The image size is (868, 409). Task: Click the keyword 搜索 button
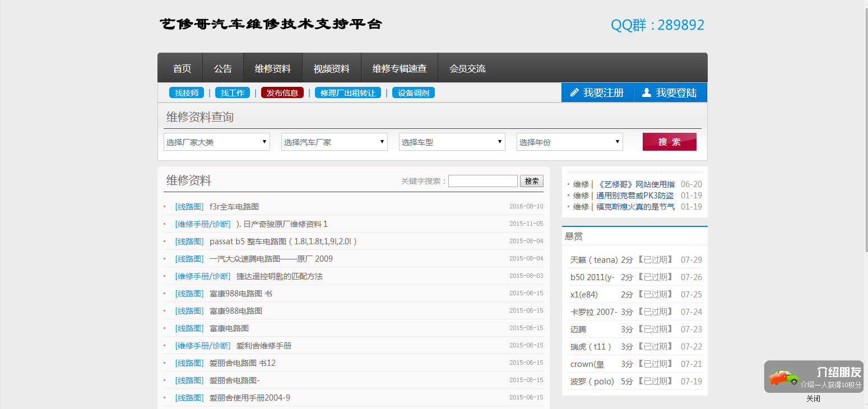click(x=532, y=181)
